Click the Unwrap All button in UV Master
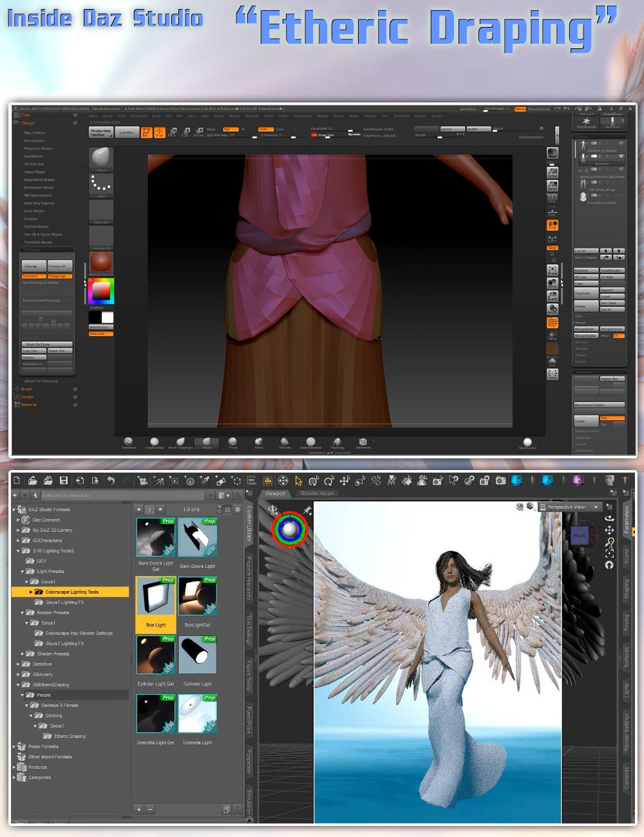644x837 pixels. 60,266
